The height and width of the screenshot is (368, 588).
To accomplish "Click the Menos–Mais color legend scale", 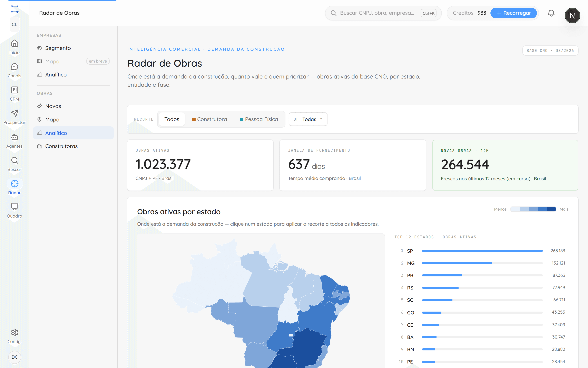I will pos(533,209).
